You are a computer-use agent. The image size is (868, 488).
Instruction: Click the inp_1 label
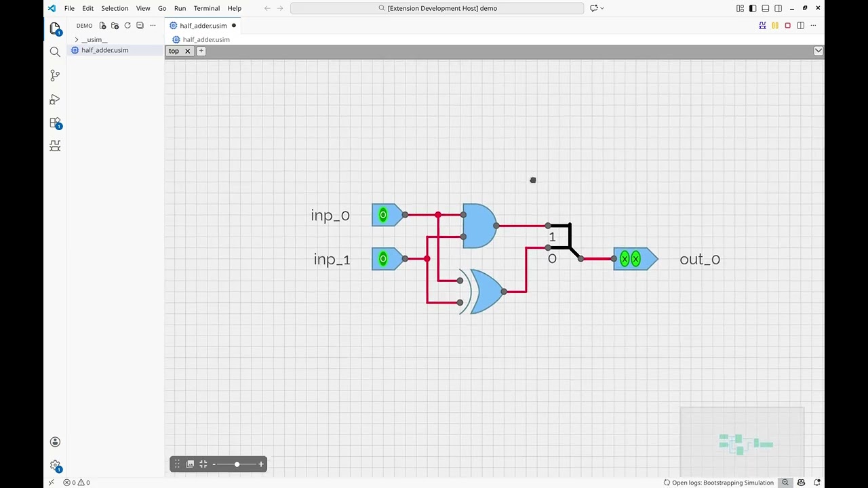click(332, 260)
